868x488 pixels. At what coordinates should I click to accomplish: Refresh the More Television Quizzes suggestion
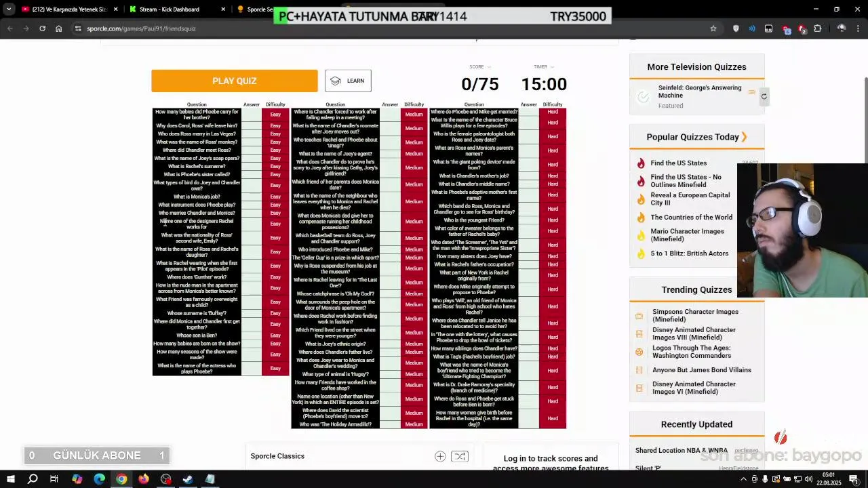point(764,96)
